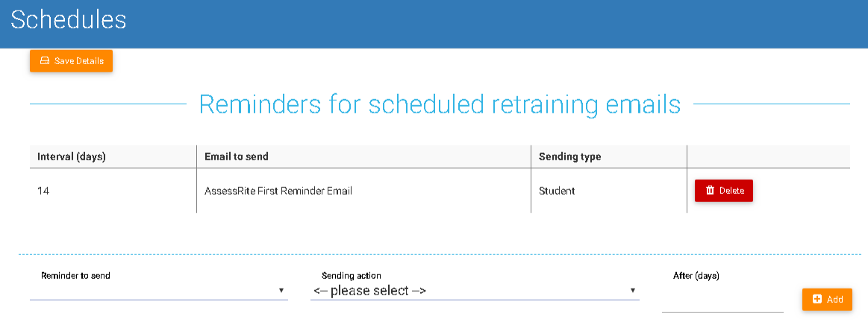Click the Email to send column header

tap(237, 157)
